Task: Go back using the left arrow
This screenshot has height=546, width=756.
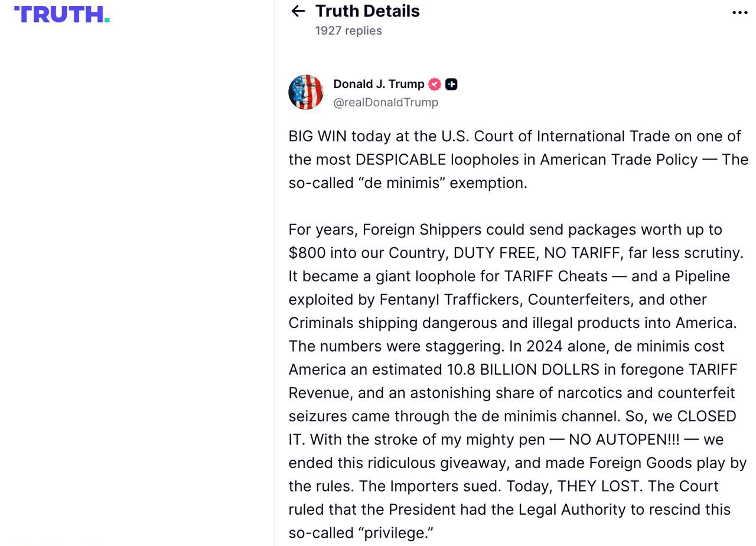Action: click(298, 11)
